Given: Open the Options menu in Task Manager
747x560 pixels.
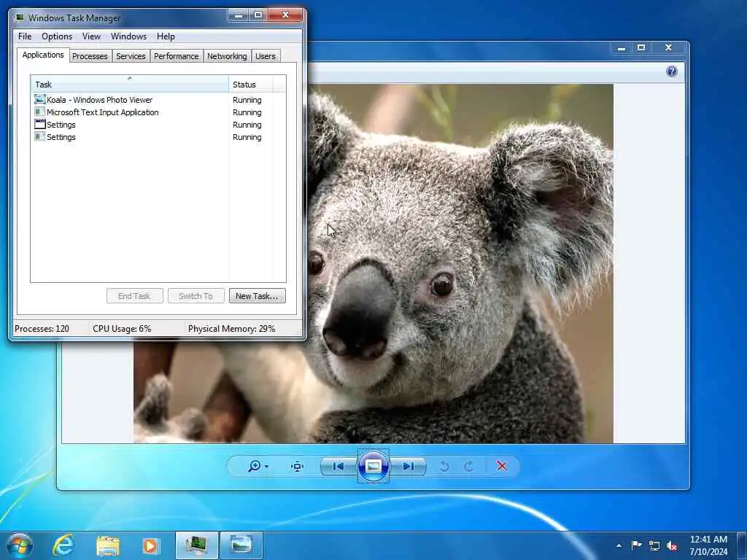Looking at the screenshot, I should tap(57, 36).
